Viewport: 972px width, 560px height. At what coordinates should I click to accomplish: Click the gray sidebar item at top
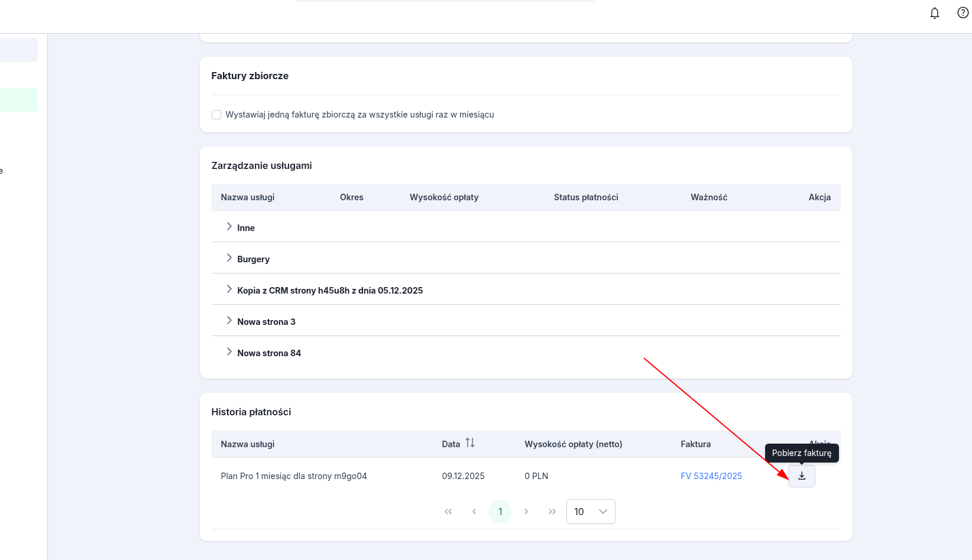pyautogui.click(x=19, y=50)
